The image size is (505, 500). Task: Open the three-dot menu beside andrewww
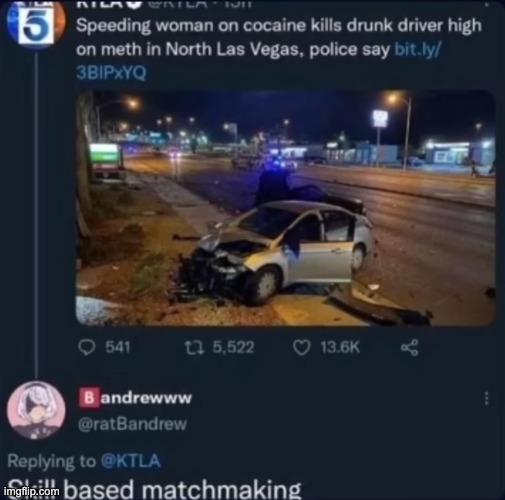(487, 398)
